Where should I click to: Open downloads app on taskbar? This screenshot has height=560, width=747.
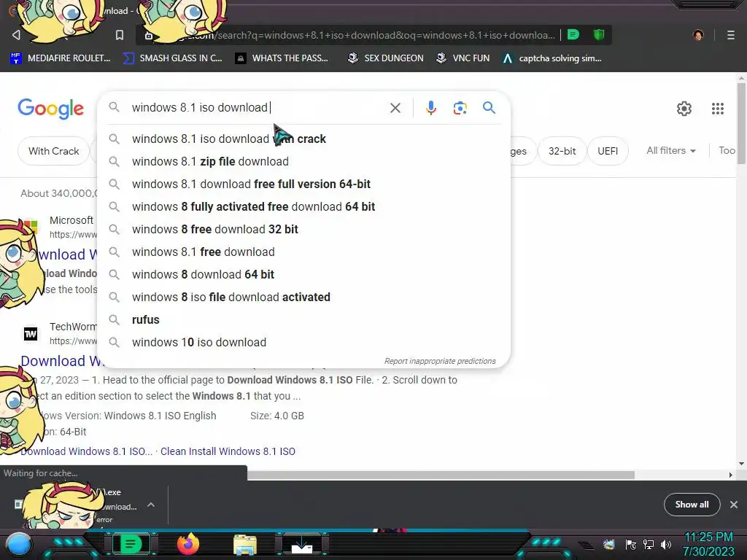point(301,545)
